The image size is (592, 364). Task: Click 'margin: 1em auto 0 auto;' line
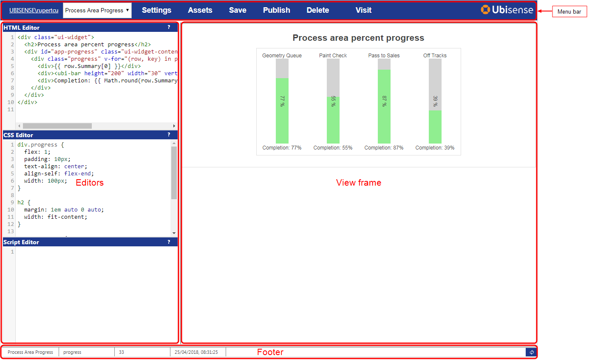point(64,210)
